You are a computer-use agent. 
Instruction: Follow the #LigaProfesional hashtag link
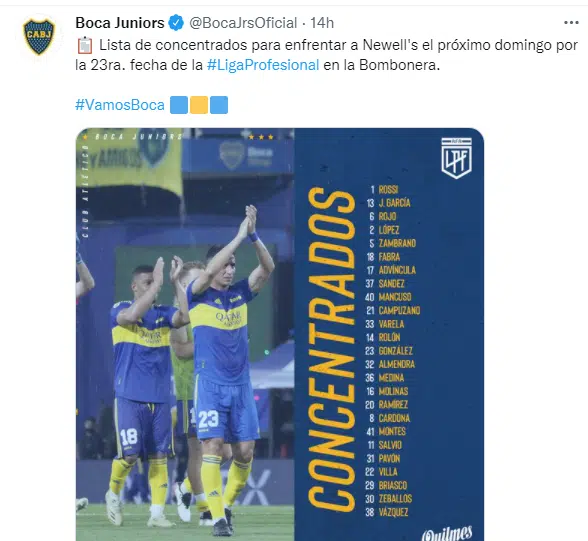263,65
